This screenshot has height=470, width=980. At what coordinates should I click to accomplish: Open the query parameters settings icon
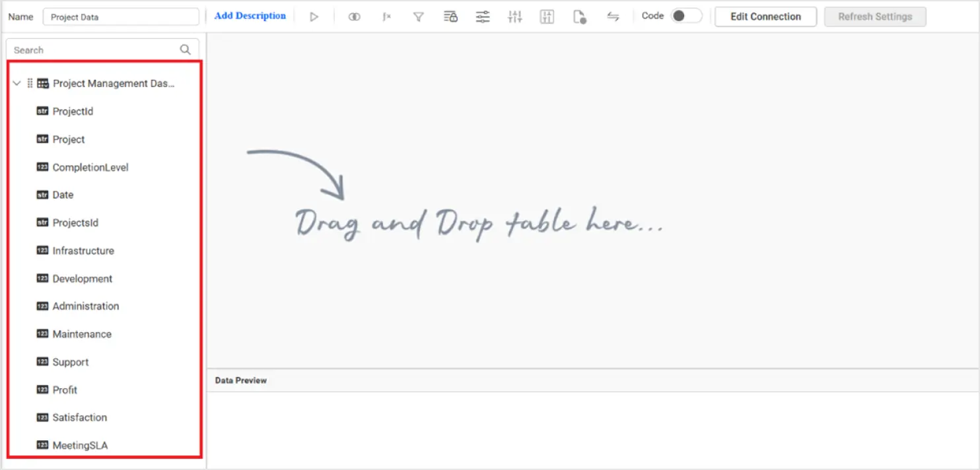483,16
